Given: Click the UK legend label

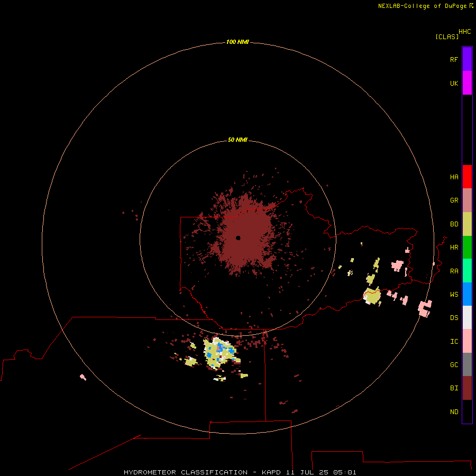Looking at the screenshot, I should click(454, 83).
